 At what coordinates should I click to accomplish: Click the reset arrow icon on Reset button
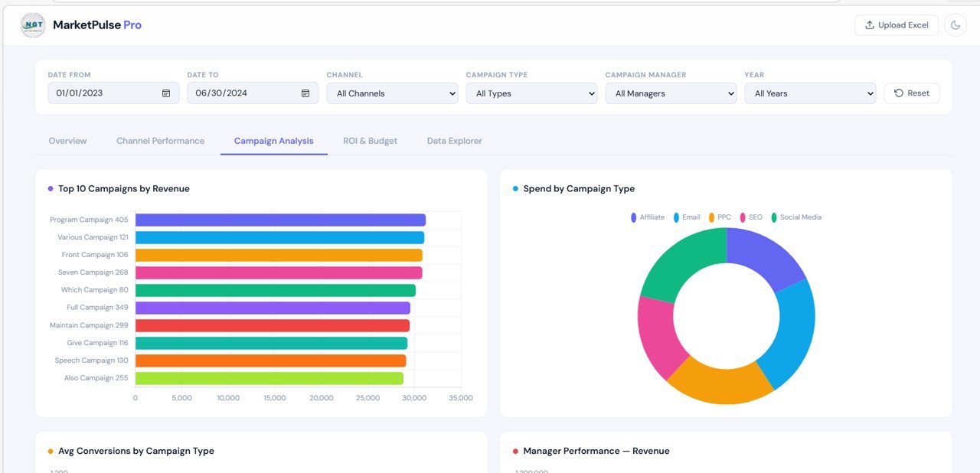pyautogui.click(x=900, y=93)
